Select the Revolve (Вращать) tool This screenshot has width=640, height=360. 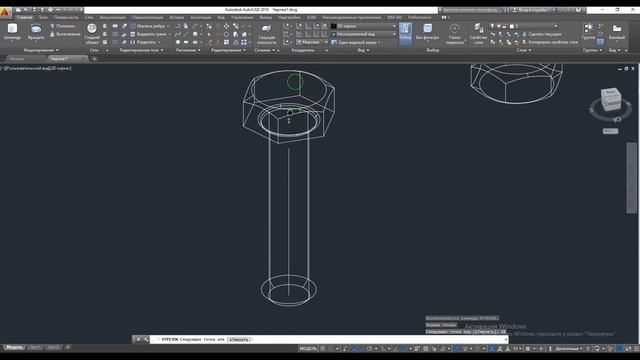[36, 31]
